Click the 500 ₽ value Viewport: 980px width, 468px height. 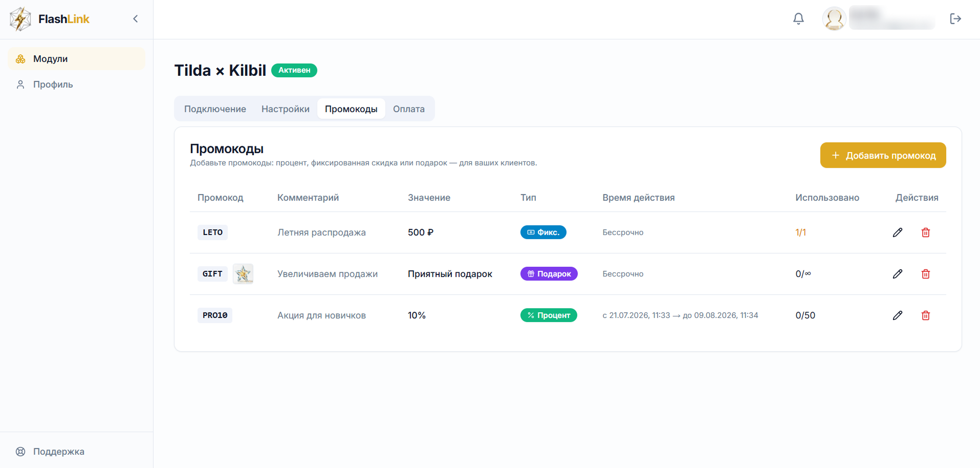pos(421,232)
